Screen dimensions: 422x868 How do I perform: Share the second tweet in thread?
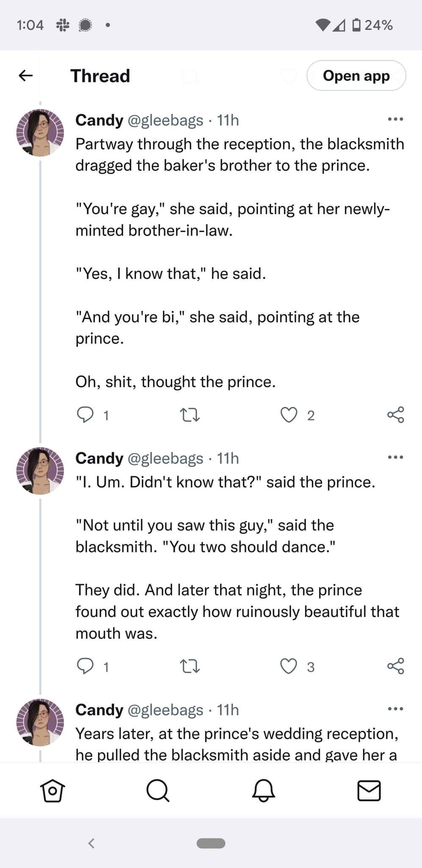click(396, 666)
